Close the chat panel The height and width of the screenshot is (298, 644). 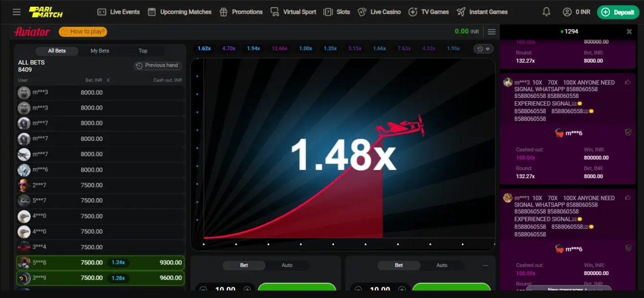click(x=629, y=32)
